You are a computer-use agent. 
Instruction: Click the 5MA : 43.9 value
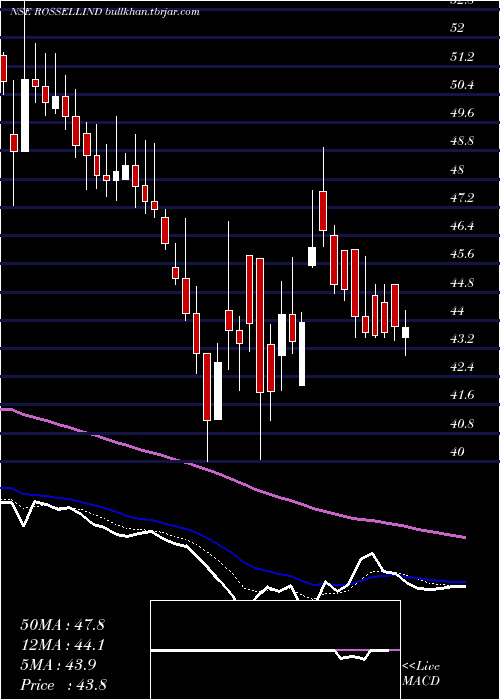pos(57,665)
